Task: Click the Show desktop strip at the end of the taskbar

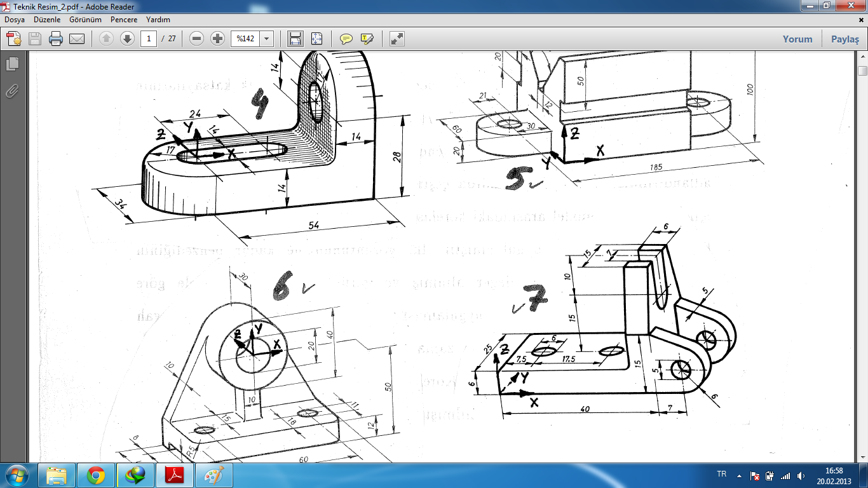Action: 863,475
